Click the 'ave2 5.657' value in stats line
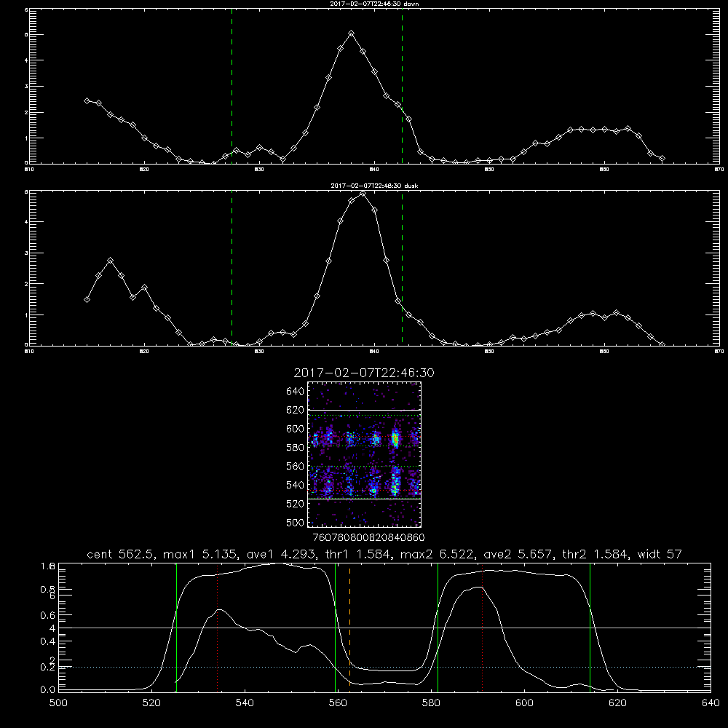 517,554
